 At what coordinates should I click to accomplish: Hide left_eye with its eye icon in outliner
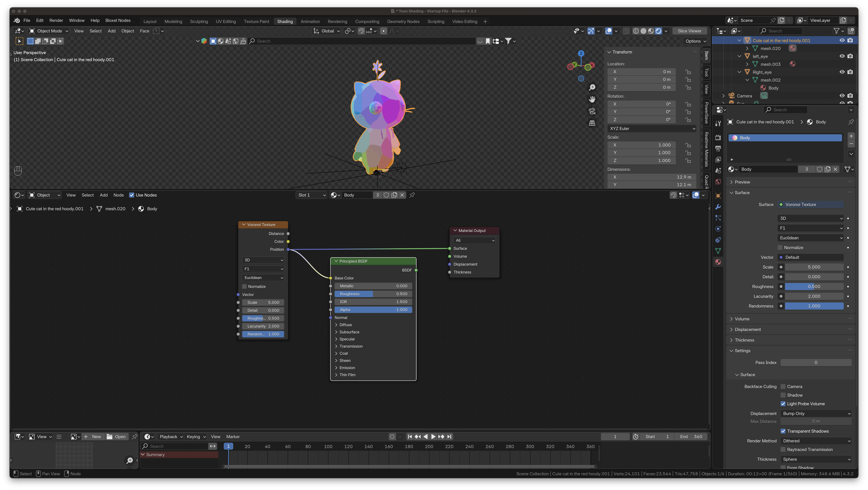(842, 56)
